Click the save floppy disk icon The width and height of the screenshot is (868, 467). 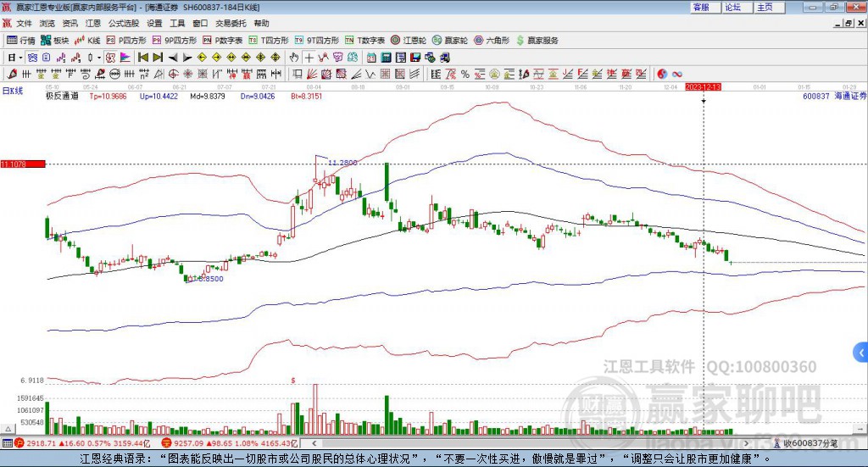point(415,58)
